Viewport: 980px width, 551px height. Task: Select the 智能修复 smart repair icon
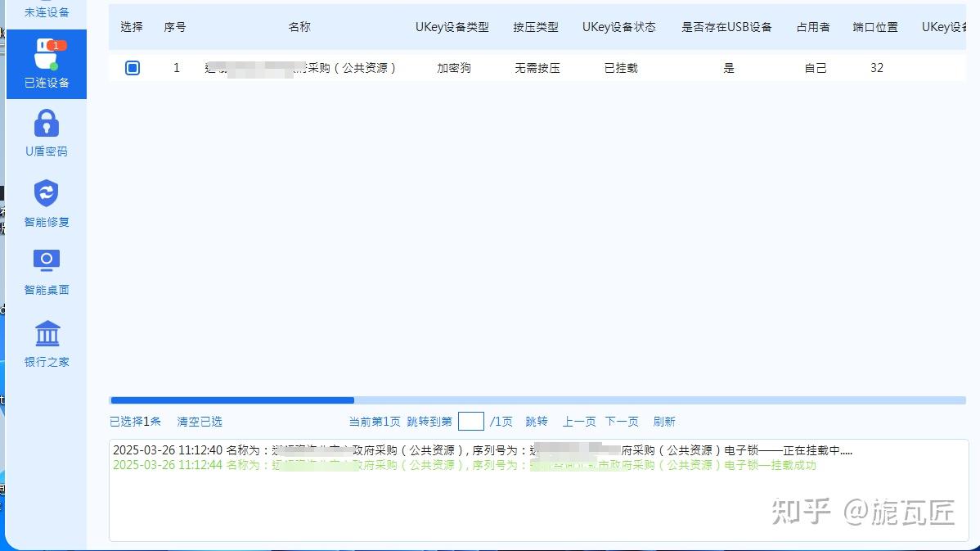point(46,194)
